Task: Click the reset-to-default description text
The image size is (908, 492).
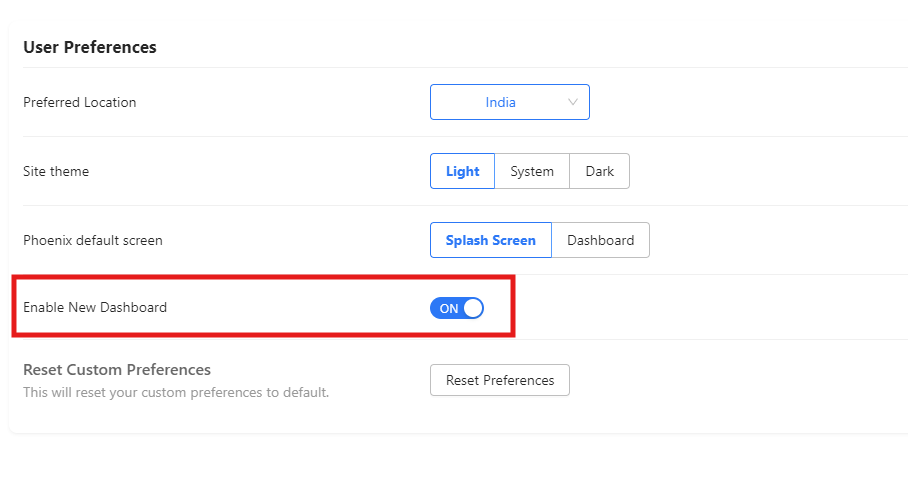Action: tap(176, 392)
